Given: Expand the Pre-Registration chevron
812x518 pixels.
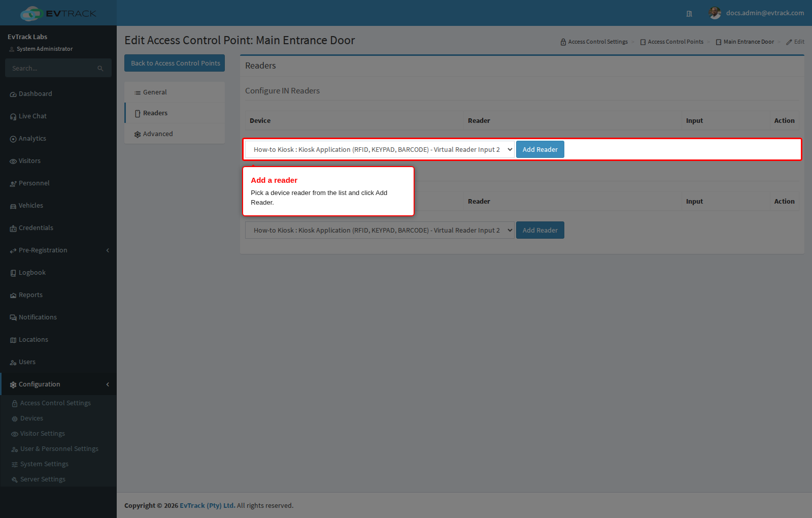Looking at the screenshot, I should click(x=108, y=250).
